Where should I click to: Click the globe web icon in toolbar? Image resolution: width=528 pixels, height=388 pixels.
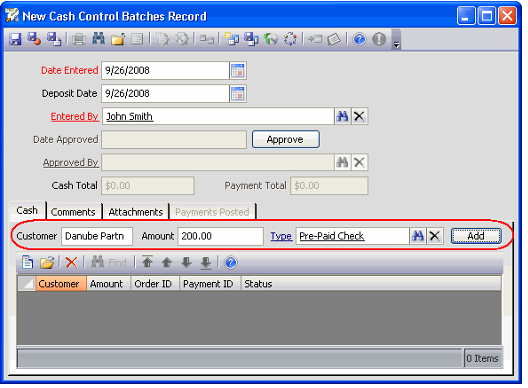pos(270,39)
